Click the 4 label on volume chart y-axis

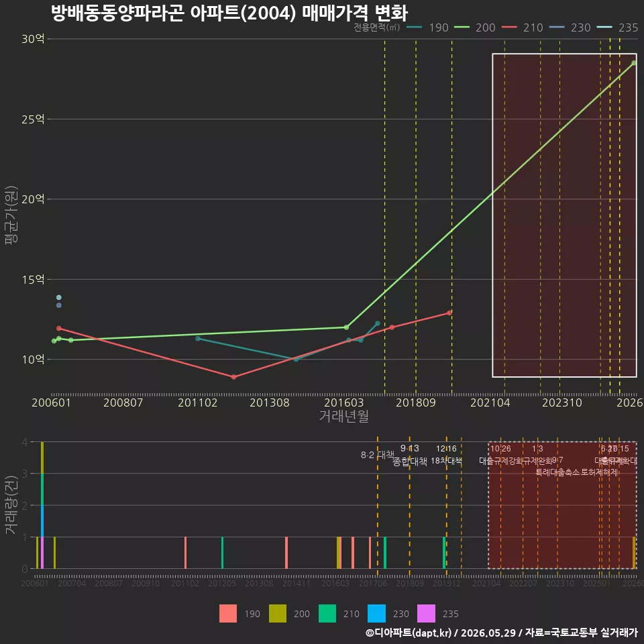tap(25, 442)
